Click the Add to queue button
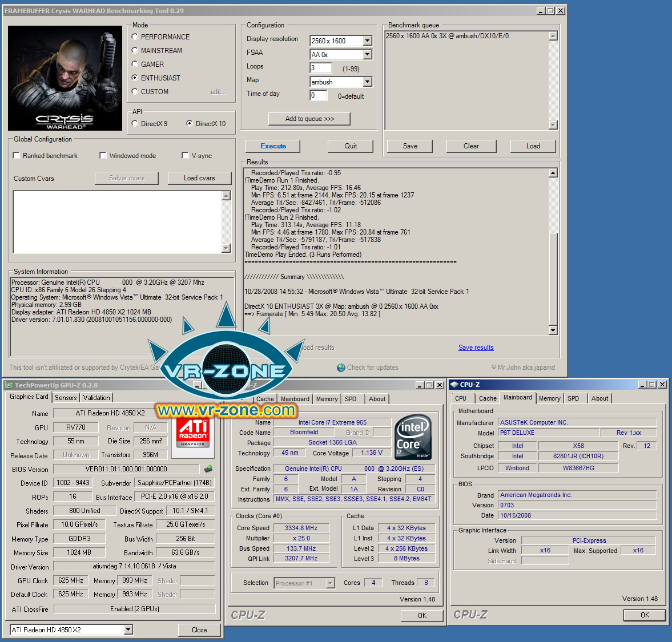 click(x=309, y=119)
